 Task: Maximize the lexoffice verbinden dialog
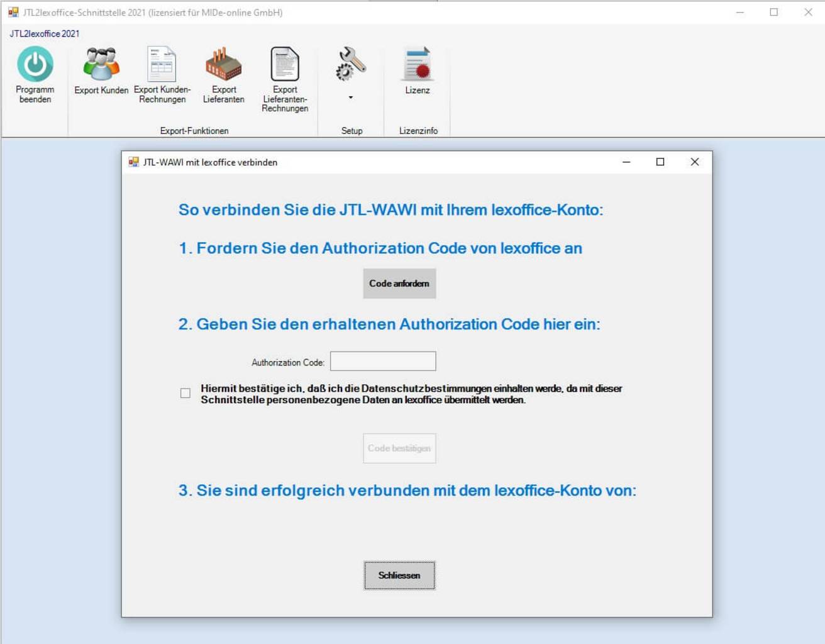[660, 162]
